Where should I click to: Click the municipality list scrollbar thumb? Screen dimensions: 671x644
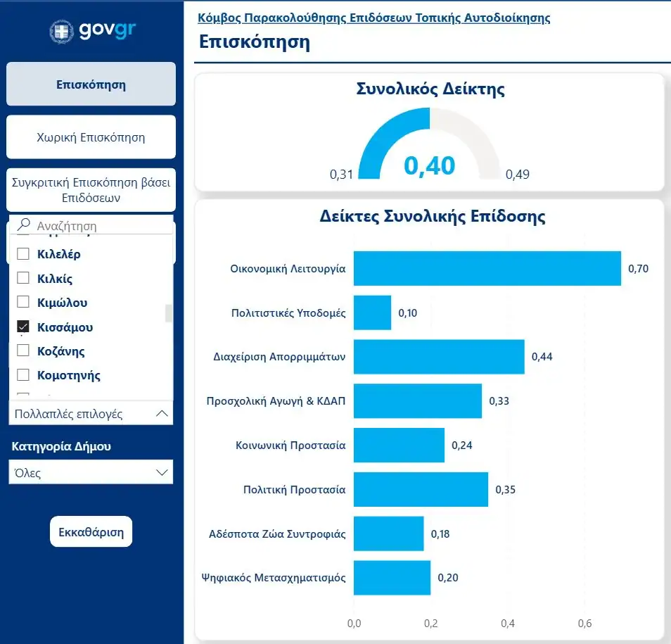coord(168,313)
